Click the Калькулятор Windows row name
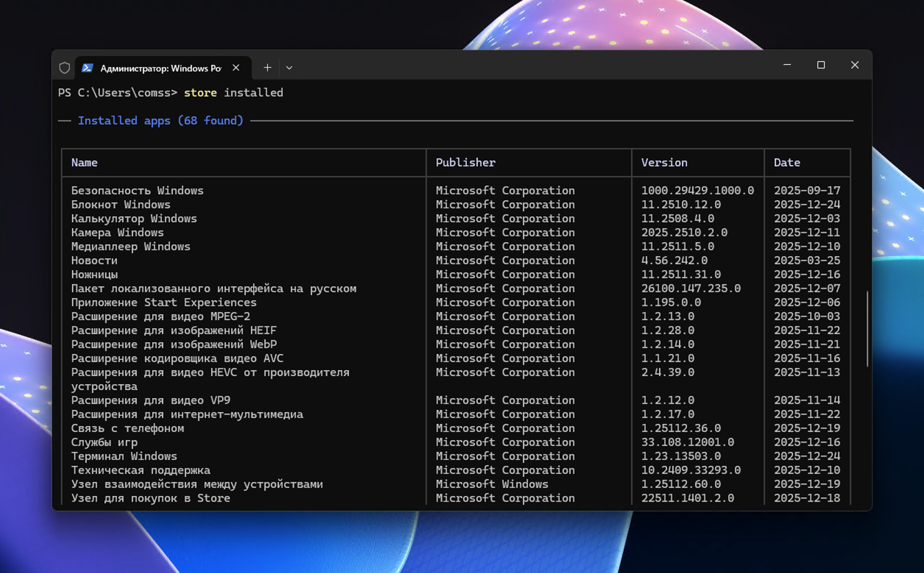 [x=134, y=218]
